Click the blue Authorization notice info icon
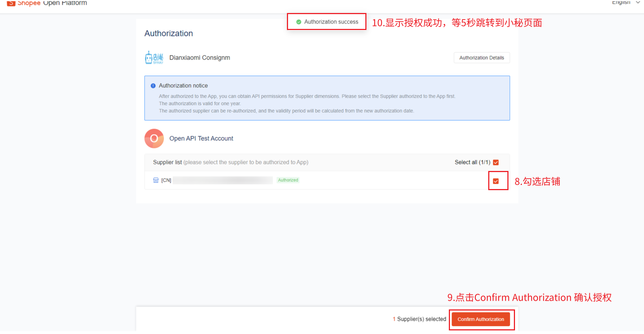Viewport: 644px width, 334px height. click(x=153, y=86)
